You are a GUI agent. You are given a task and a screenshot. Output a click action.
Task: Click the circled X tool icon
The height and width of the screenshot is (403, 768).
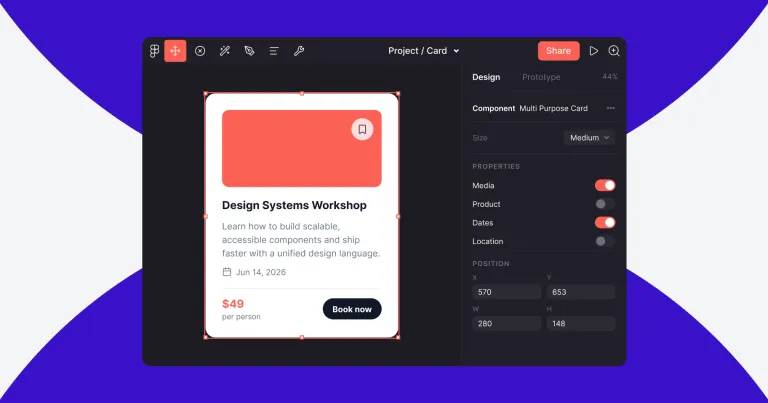click(x=200, y=51)
